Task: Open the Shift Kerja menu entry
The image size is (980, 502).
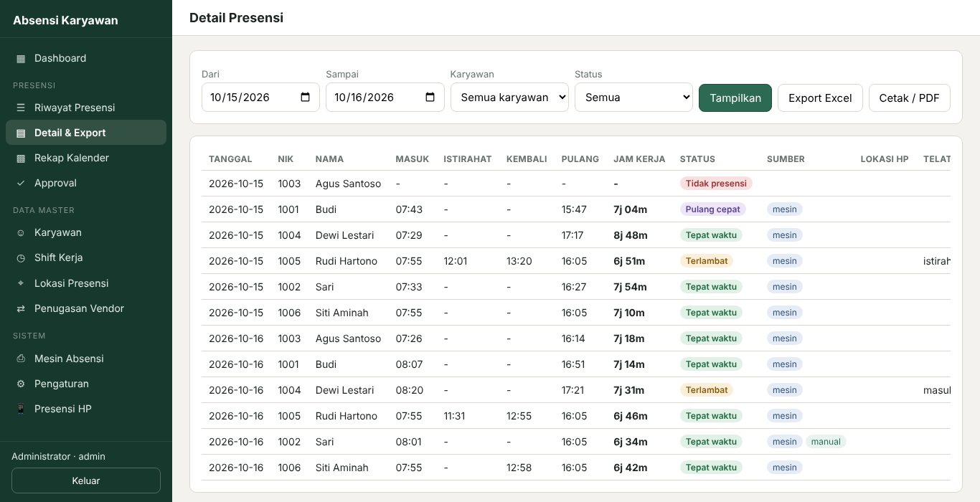Action: click(86, 257)
